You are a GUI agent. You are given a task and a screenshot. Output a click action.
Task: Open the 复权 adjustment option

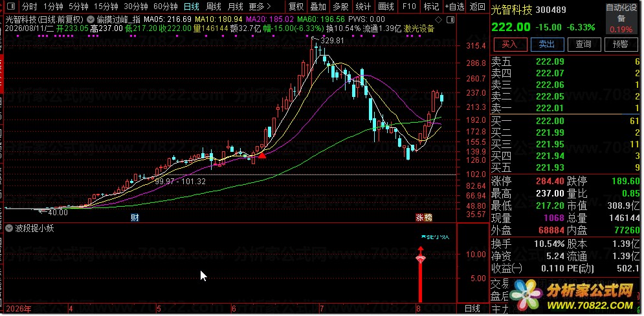tap(296, 6)
